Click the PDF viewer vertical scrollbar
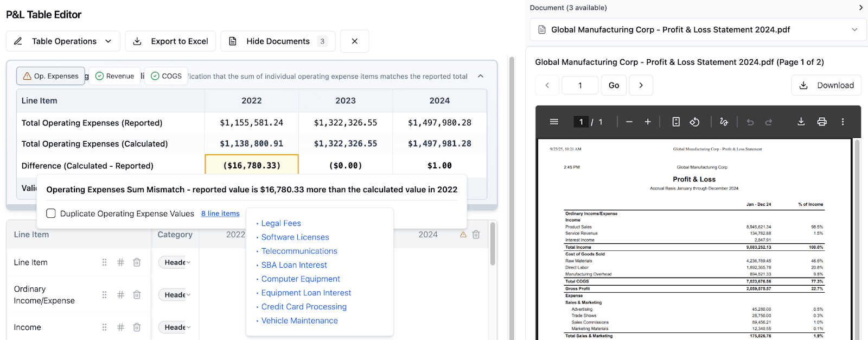 [857, 239]
